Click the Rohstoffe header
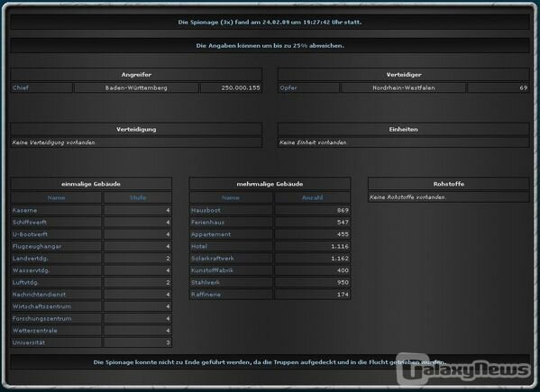 (x=449, y=184)
